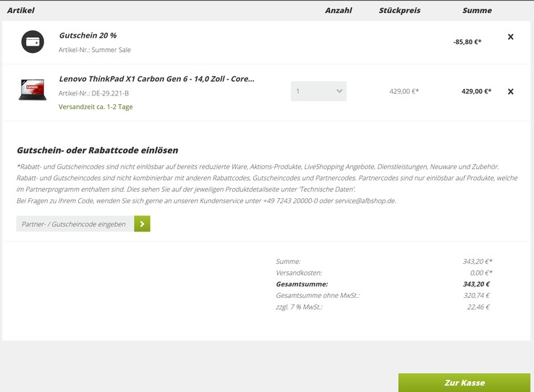Open the Lenovo ThinkPad X1 Carbon product title
This screenshot has height=392, width=534.
click(x=156, y=79)
